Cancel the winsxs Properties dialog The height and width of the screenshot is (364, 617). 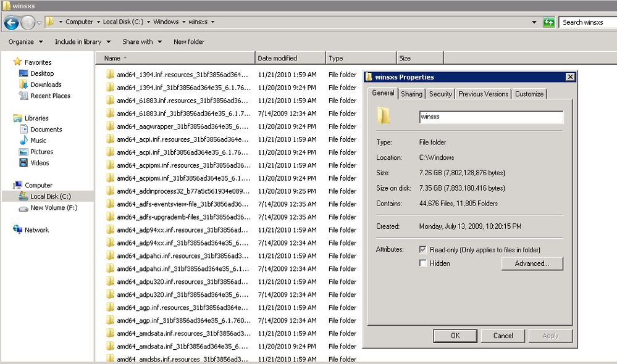(503, 336)
